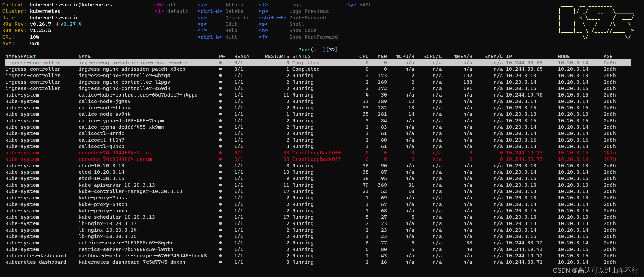Select dashboard-metrics-scraper-676f746d45-tnnk8 pod
Screen dimensions: 644x277
(318, 256)
